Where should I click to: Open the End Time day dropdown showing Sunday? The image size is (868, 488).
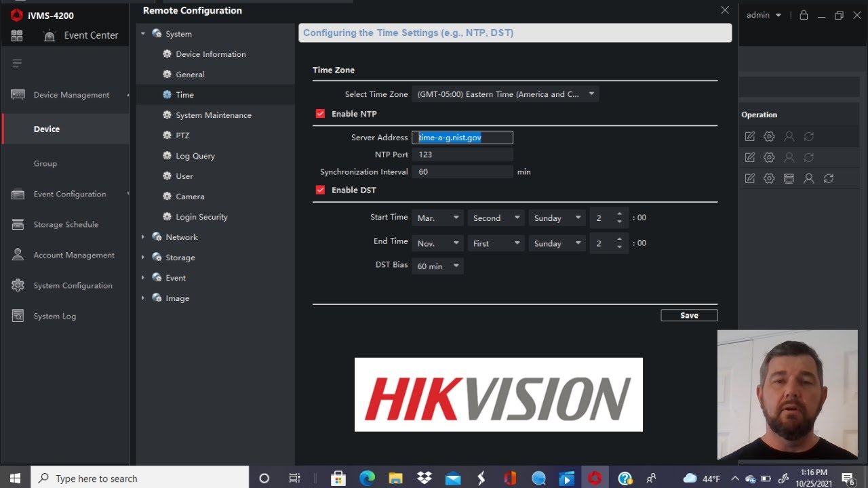click(557, 243)
